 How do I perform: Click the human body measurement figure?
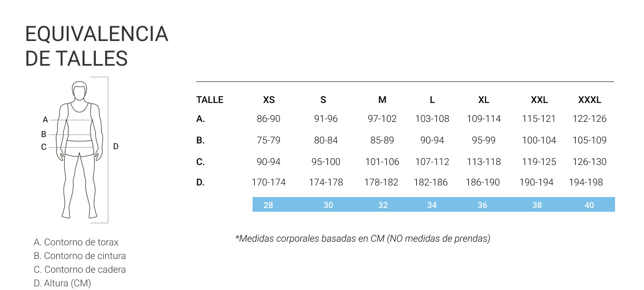(80, 150)
